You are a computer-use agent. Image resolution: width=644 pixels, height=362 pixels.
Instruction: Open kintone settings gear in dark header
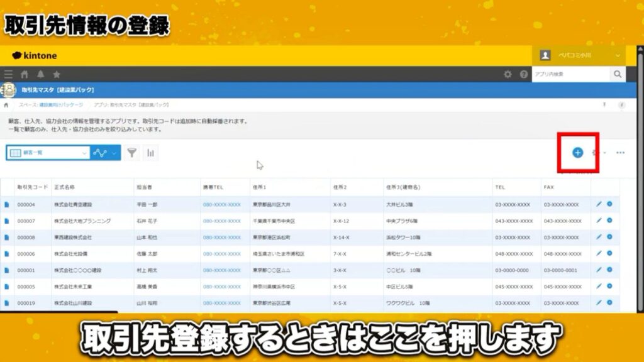pyautogui.click(x=508, y=74)
